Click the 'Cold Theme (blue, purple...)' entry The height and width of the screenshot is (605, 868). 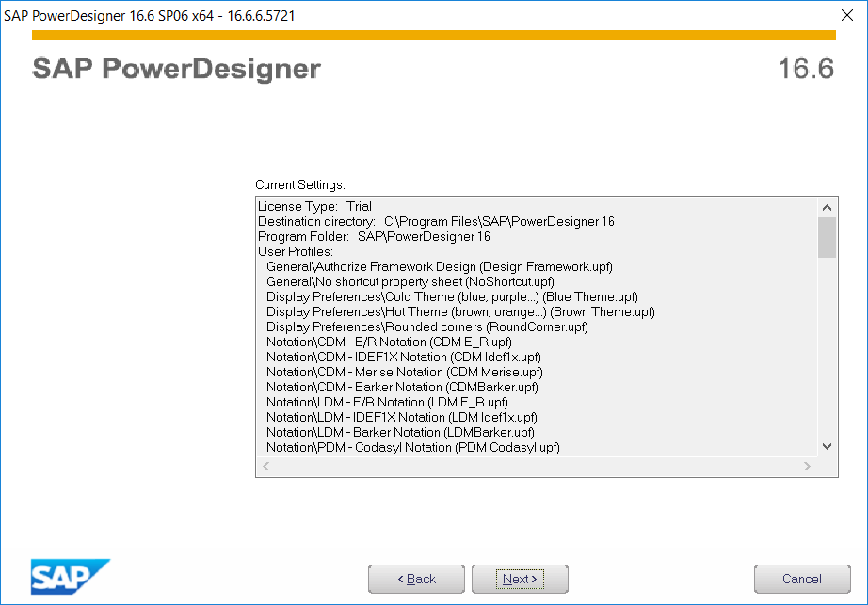pos(452,297)
